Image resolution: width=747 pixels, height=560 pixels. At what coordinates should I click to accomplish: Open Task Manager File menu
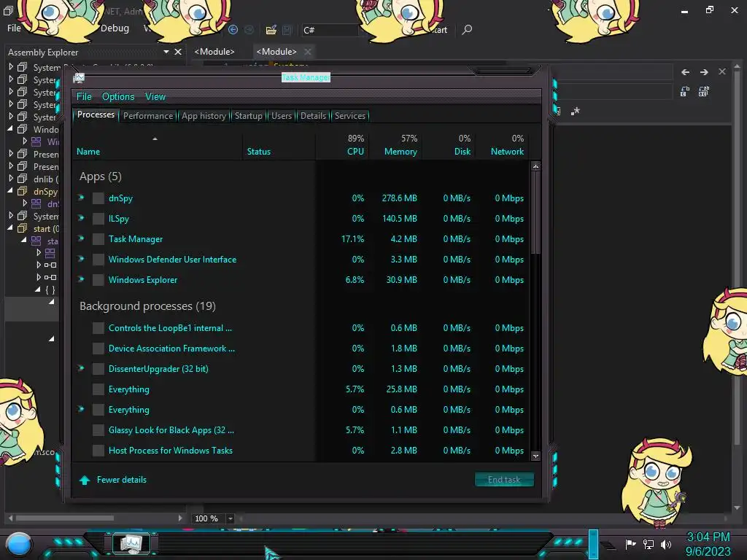pyautogui.click(x=84, y=97)
